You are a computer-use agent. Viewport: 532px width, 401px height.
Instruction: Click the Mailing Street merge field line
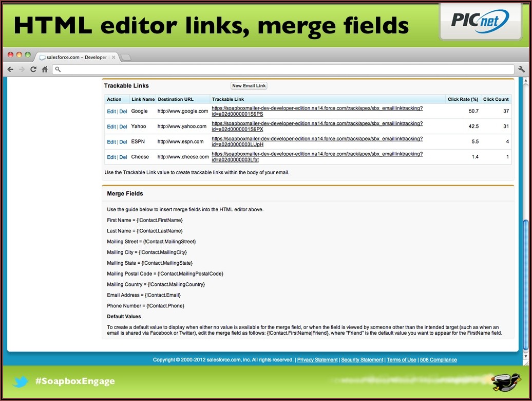pos(151,242)
